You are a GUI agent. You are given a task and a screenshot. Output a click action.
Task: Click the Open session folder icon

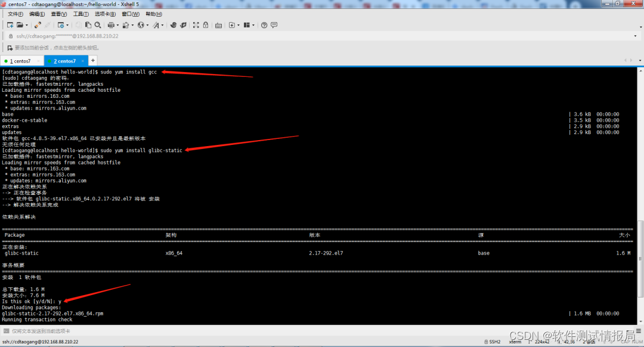pyautogui.click(x=20, y=25)
